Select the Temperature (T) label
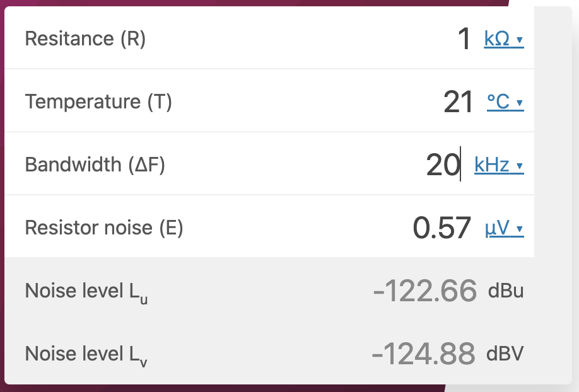Viewport: 579px width, 392px height. [98, 102]
